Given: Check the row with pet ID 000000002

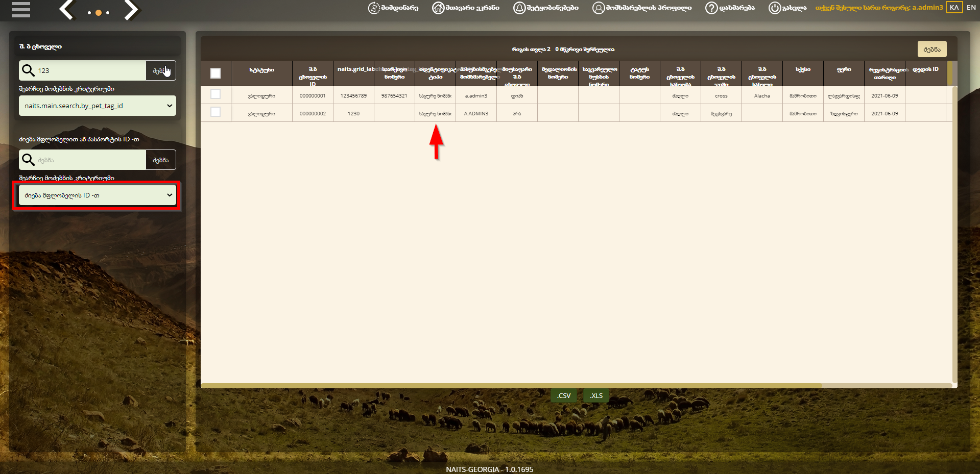Looking at the screenshot, I should click(216, 112).
